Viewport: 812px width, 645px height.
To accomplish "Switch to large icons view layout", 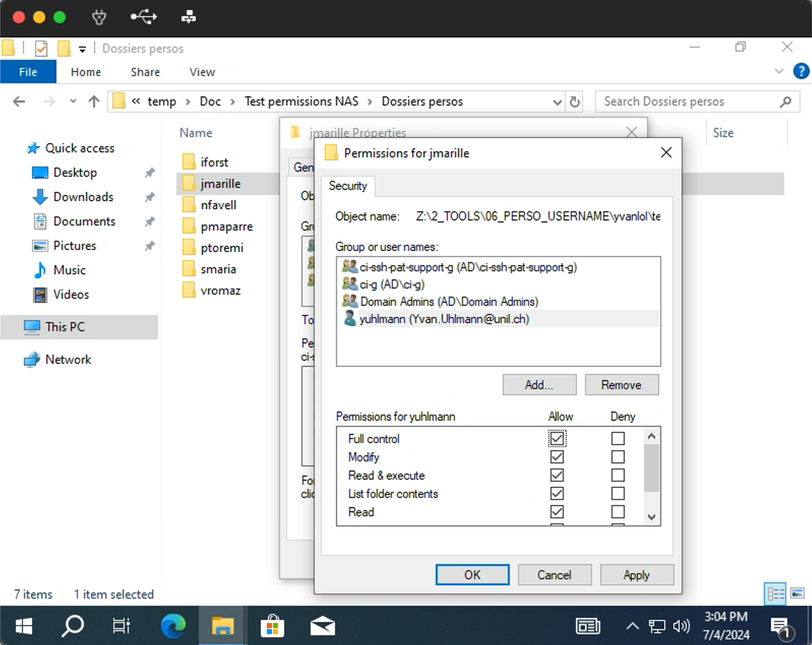I will 797,593.
